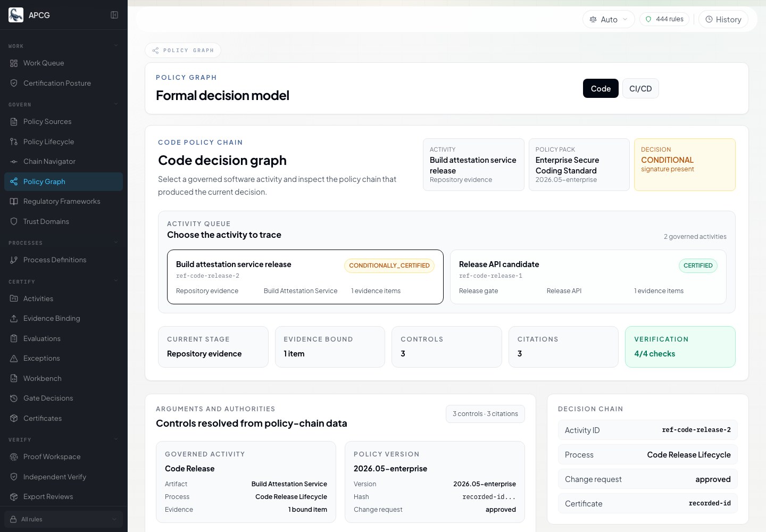This screenshot has width=766, height=532.
Task: Switch to the CI/CD tab
Action: [x=640, y=88]
